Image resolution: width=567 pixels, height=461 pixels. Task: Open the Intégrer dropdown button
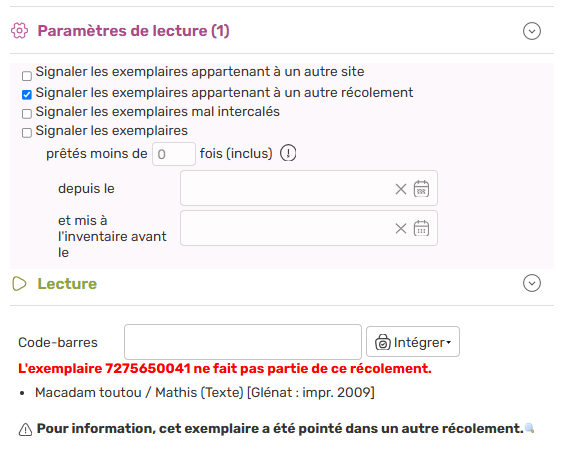coord(413,342)
